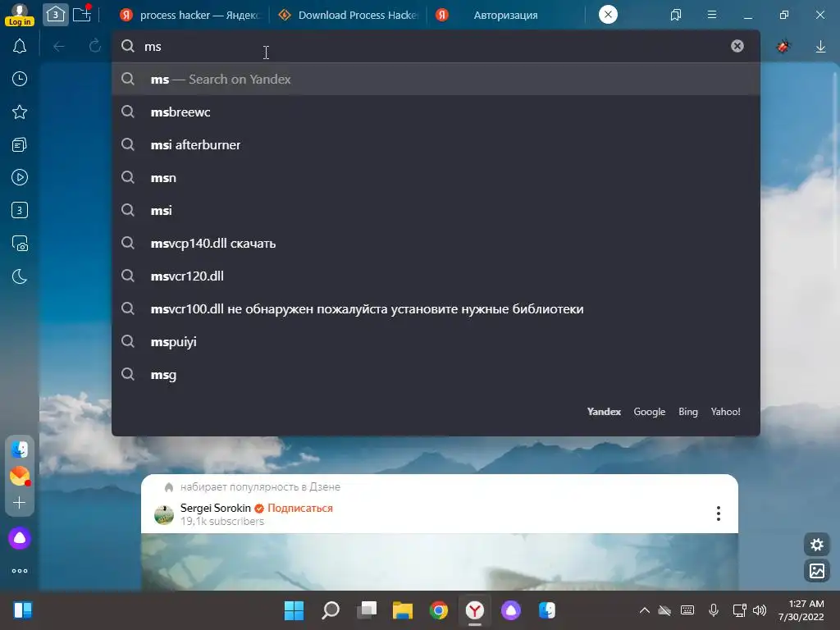
Task: Open the video play icon in sidebar
Action: 20,177
